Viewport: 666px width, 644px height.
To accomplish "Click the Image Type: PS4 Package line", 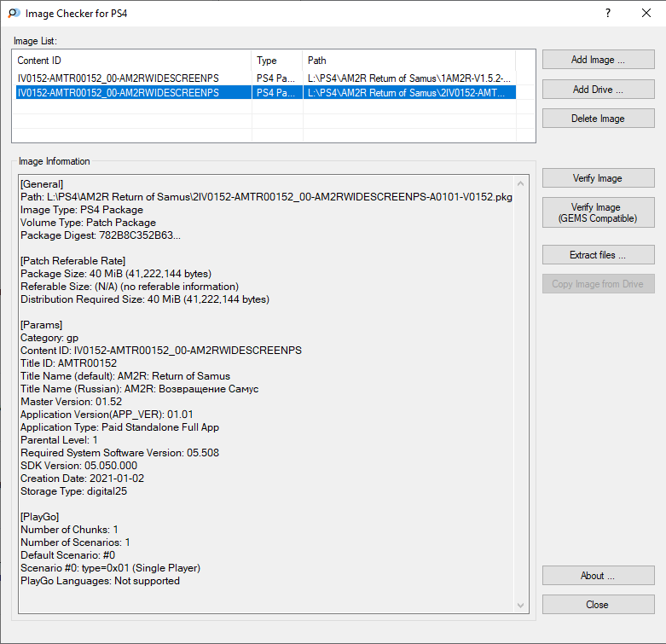I will 82,210.
